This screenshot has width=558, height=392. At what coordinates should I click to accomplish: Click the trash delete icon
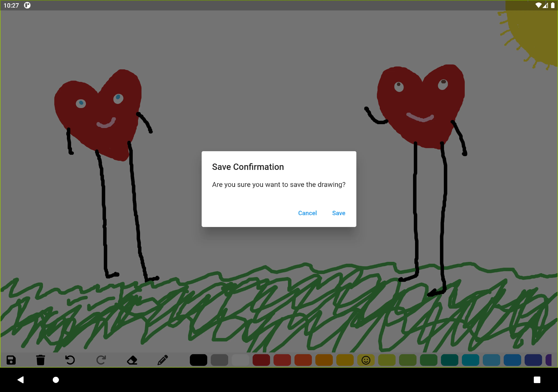pos(41,360)
